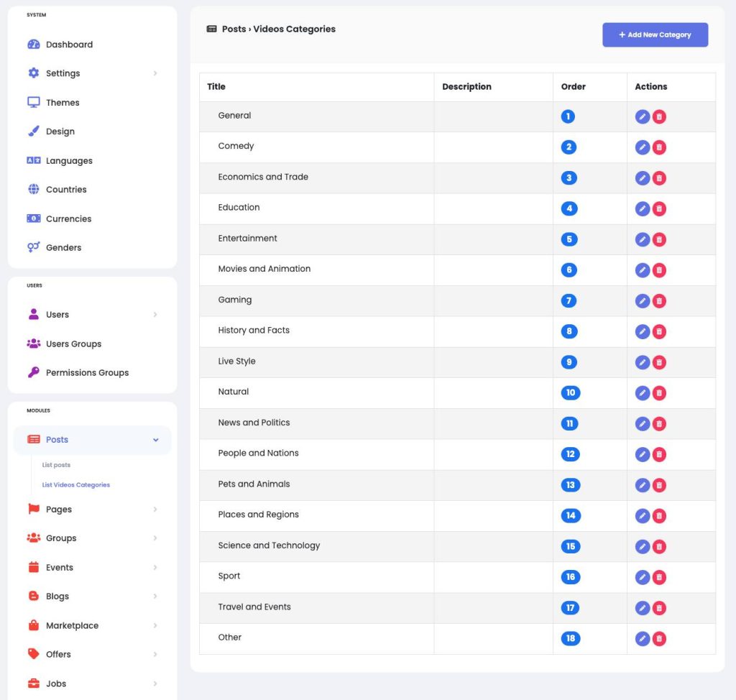The height and width of the screenshot is (700, 736).
Task: Open the List Videos Categories link
Action: click(x=76, y=485)
